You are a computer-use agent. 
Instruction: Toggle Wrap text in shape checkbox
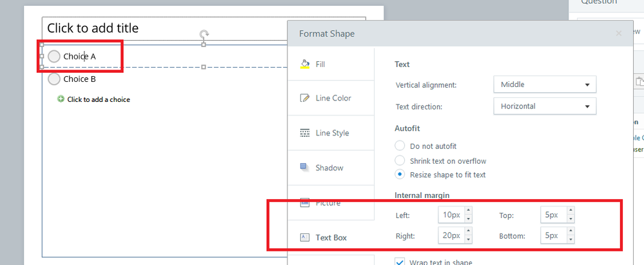tap(400, 262)
